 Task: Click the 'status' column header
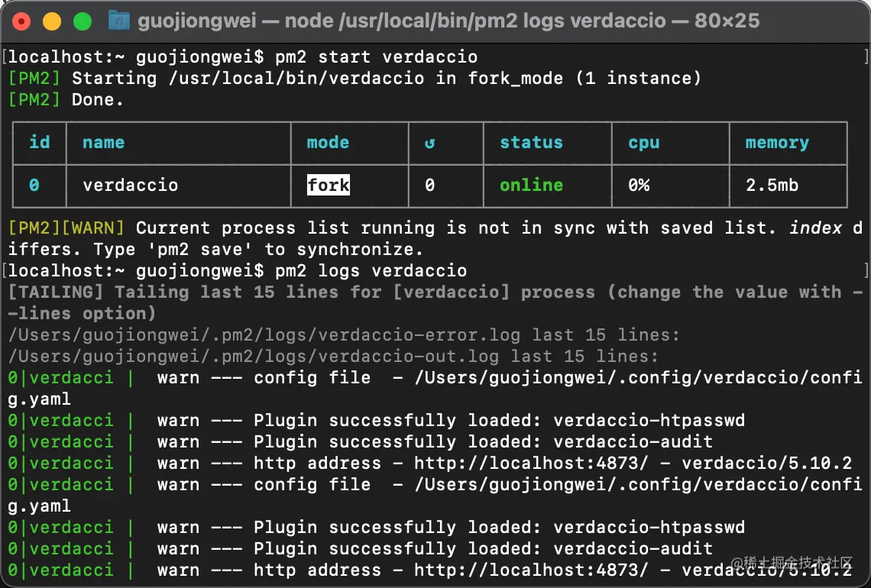[x=532, y=143]
